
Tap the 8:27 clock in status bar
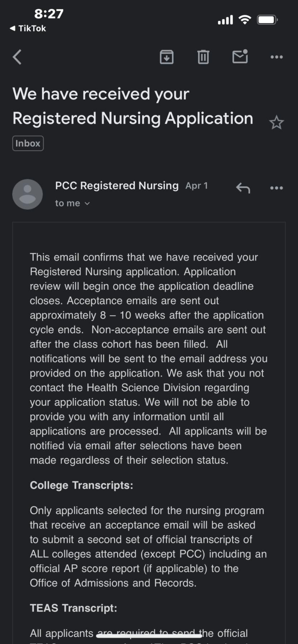coord(49,14)
